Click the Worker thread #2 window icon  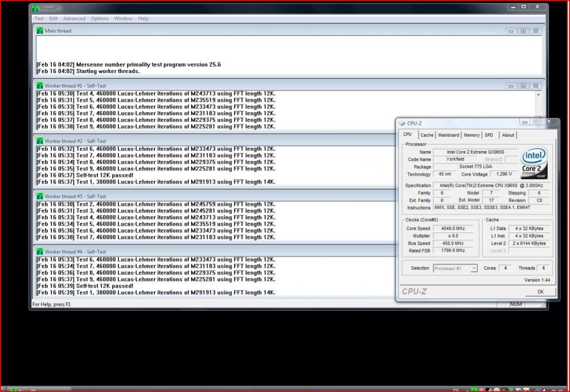[40, 141]
